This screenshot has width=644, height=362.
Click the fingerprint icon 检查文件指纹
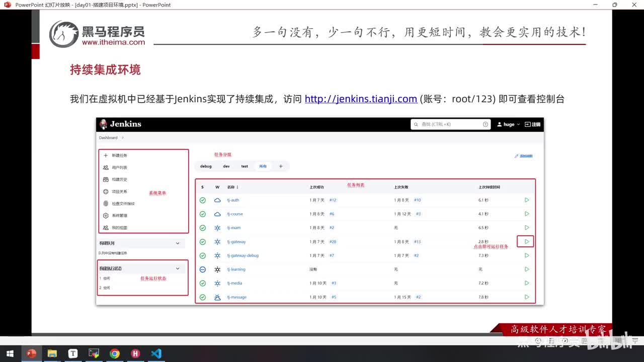[x=106, y=204]
